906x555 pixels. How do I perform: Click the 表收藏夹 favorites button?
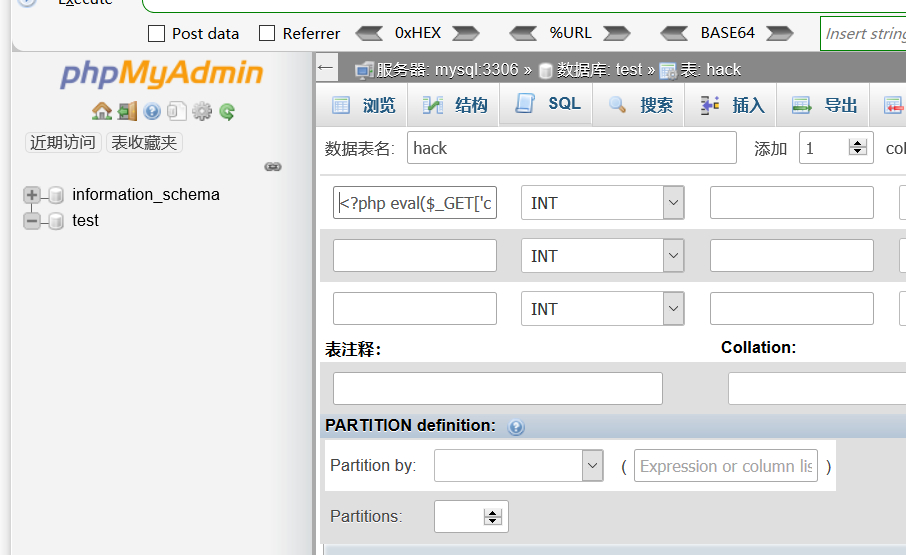click(x=144, y=142)
